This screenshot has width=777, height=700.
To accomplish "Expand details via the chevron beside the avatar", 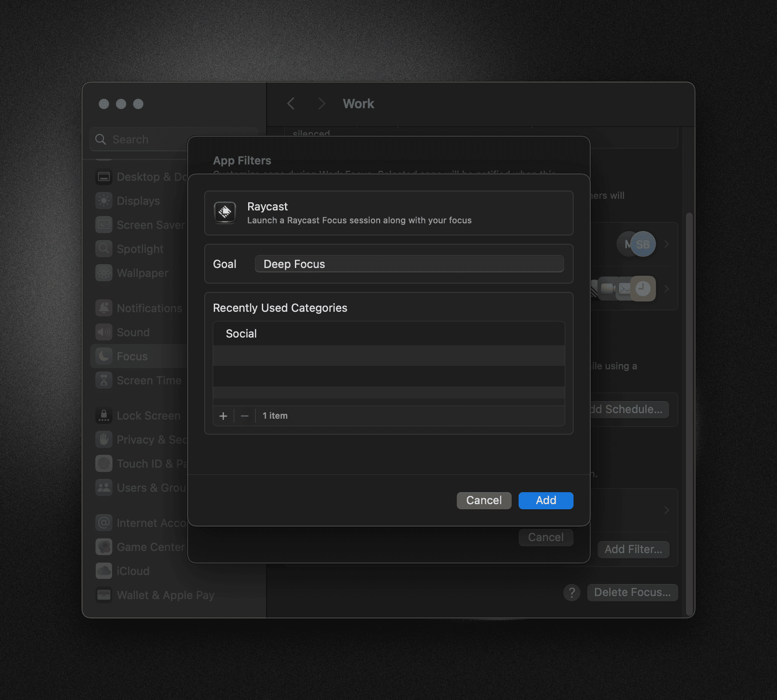I will point(667,244).
